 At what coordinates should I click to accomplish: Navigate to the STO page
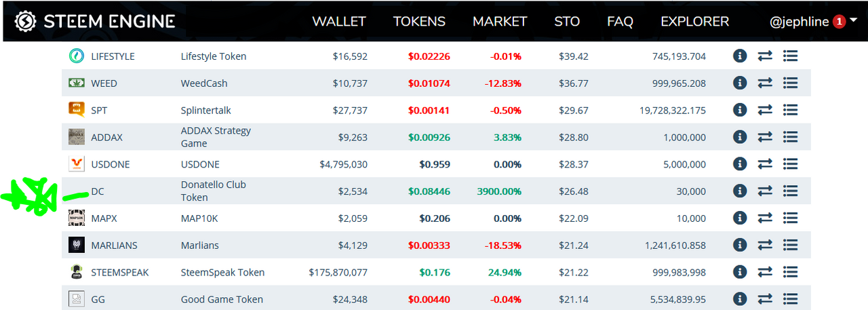pos(567,22)
